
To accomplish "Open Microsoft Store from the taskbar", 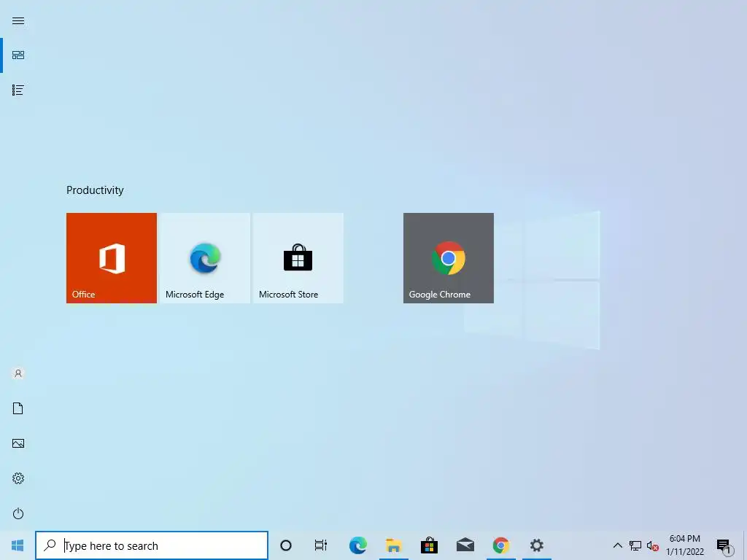I will (429, 545).
